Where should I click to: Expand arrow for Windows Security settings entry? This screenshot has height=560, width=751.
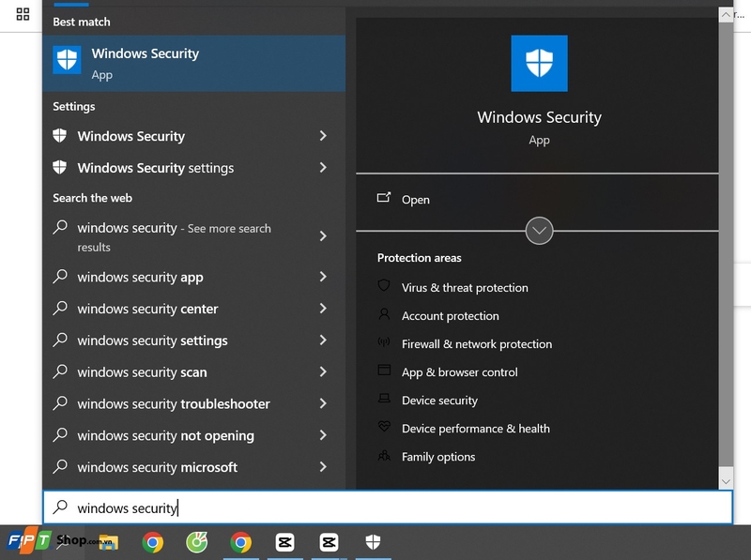click(x=323, y=168)
